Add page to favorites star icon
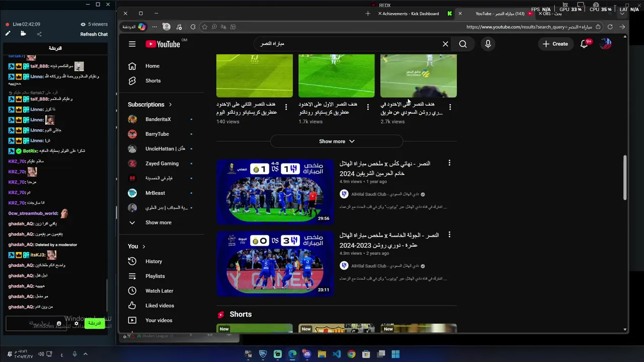This screenshot has width=644, height=362. [x=204, y=27]
